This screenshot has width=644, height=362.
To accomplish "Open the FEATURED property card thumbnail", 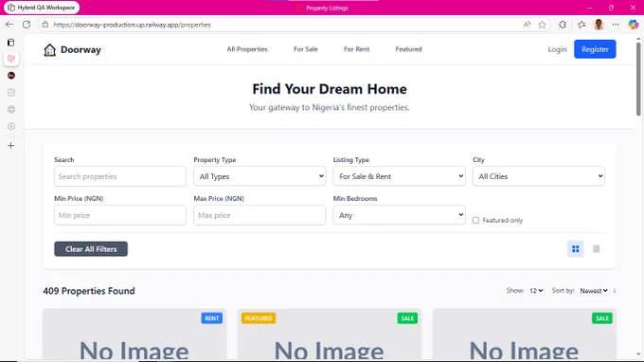I will (x=329, y=335).
